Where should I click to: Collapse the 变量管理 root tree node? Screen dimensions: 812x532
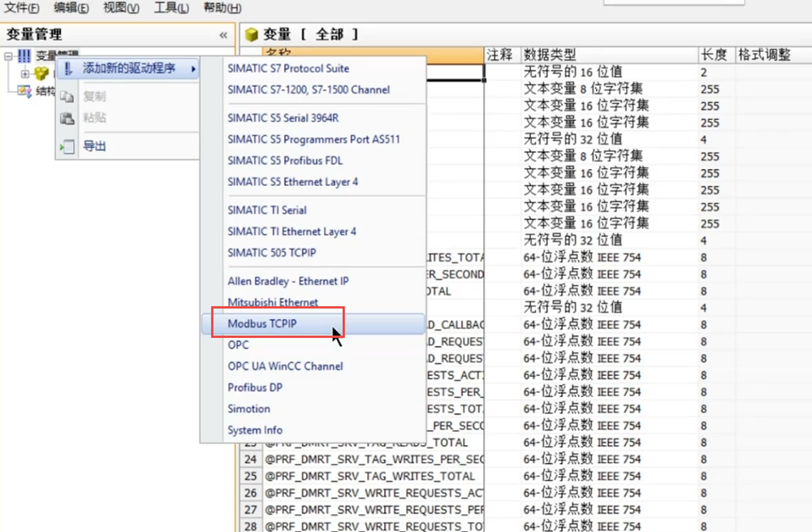(9, 56)
